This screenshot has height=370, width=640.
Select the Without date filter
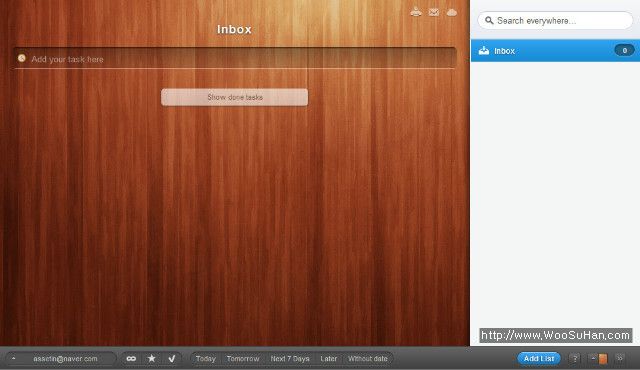[x=367, y=359]
